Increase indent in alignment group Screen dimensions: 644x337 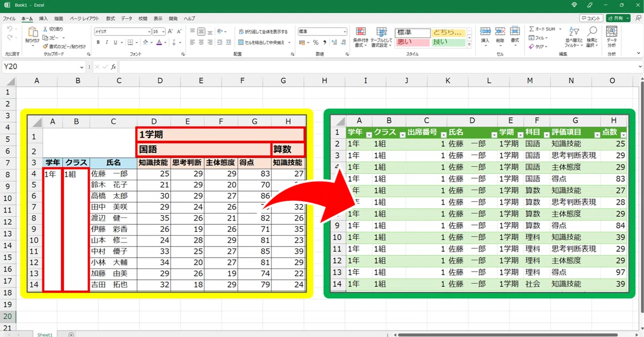pos(229,42)
